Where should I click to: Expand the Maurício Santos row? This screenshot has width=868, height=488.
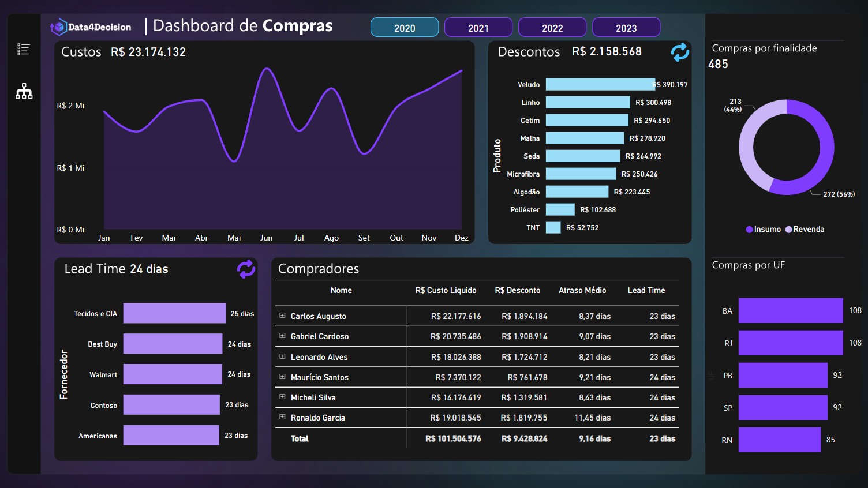pos(282,377)
